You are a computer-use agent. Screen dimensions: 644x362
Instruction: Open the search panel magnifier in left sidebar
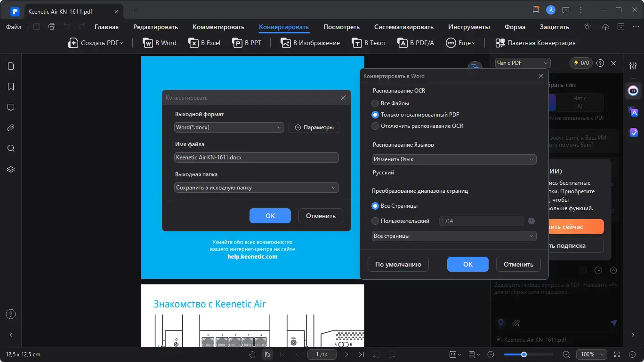click(x=11, y=149)
